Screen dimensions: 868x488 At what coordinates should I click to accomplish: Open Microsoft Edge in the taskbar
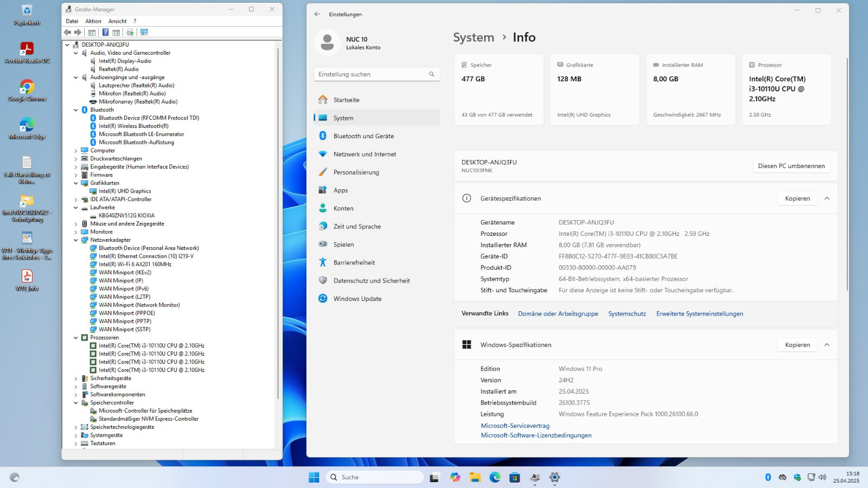pyautogui.click(x=495, y=477)
